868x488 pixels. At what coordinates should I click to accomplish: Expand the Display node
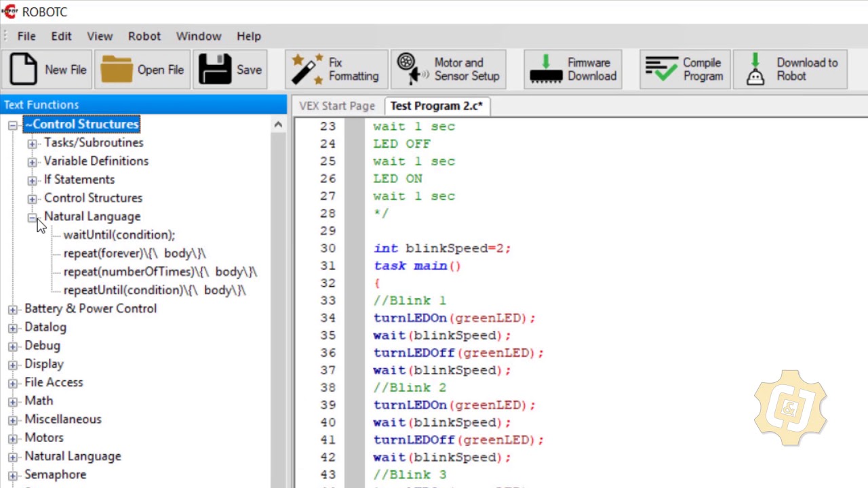13,365
